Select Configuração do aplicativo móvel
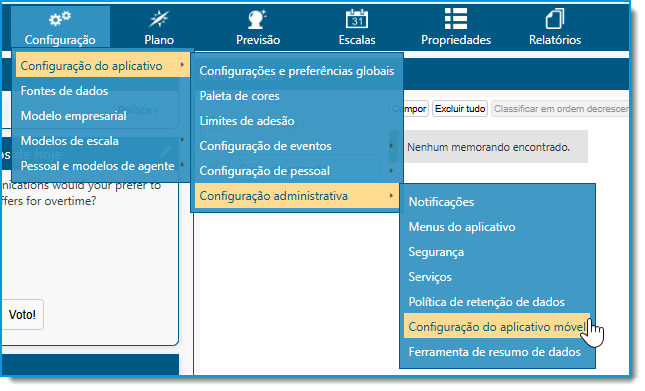The height and width of the screenshot is (391, 645). [497, 327]
